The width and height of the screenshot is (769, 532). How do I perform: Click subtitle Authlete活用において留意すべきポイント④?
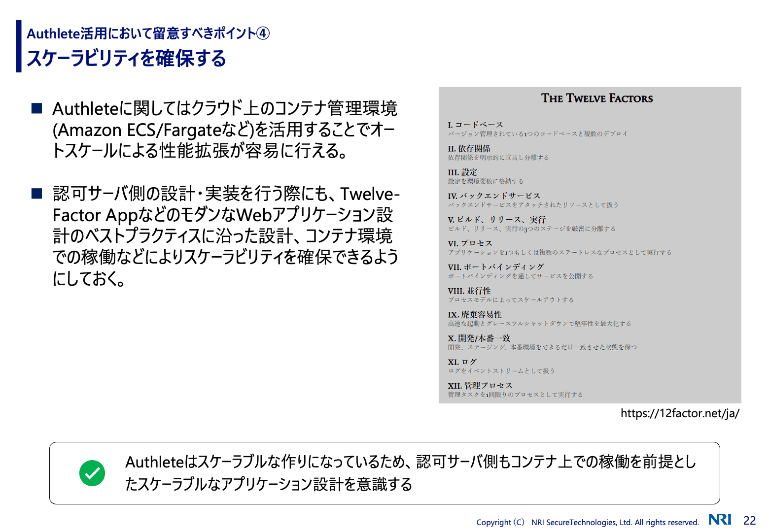click(148, 33)
